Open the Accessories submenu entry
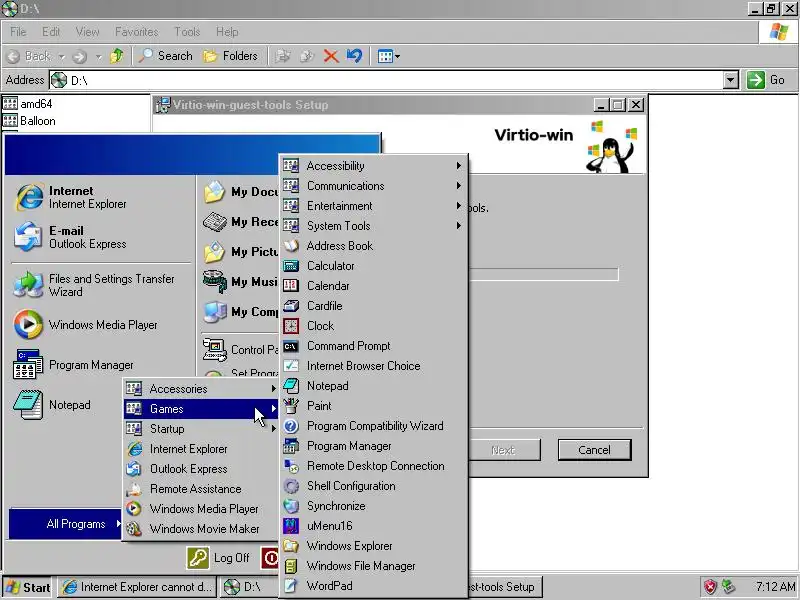This screenshot has height=600, width=800. click(x=201, y=389)
